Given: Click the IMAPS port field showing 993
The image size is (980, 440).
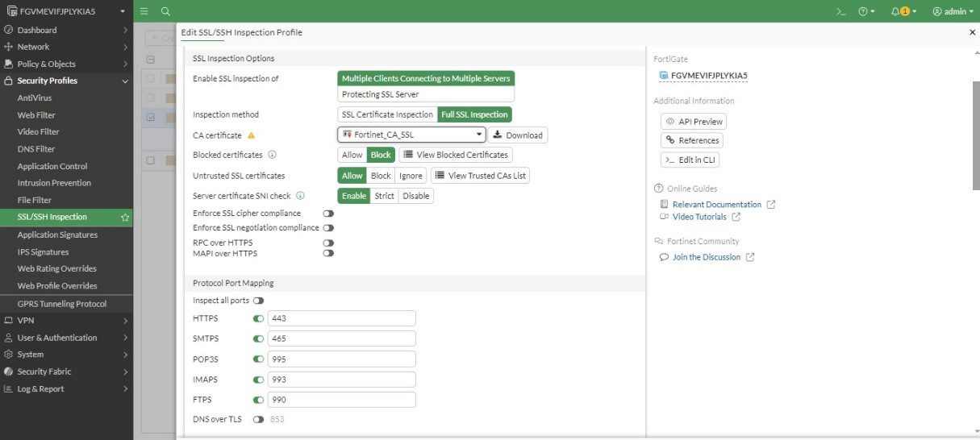Looking at the screenshot, I should [342, 380].
